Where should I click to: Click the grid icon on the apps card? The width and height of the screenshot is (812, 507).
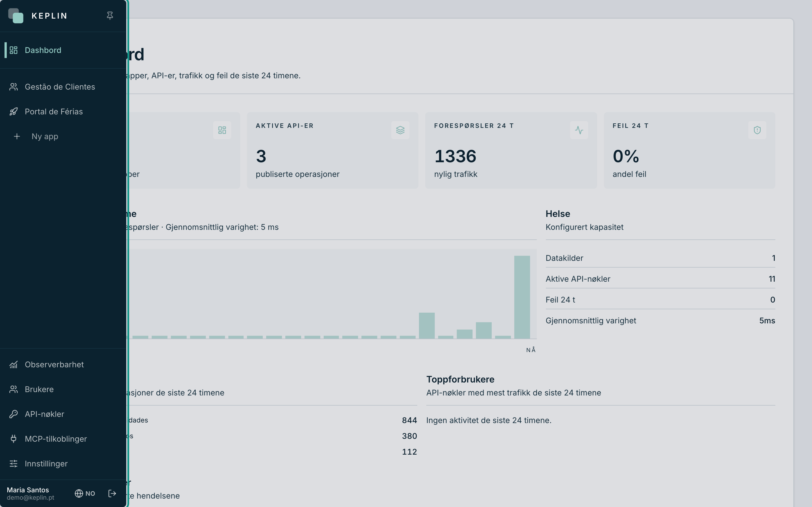(x=222, y=130)
